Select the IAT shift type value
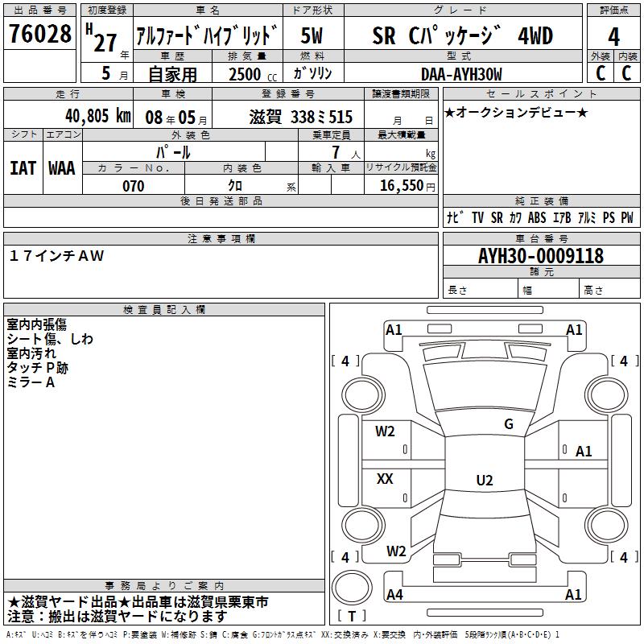The height and width of the screenshot is (644, 644). [x=23, y=167]
